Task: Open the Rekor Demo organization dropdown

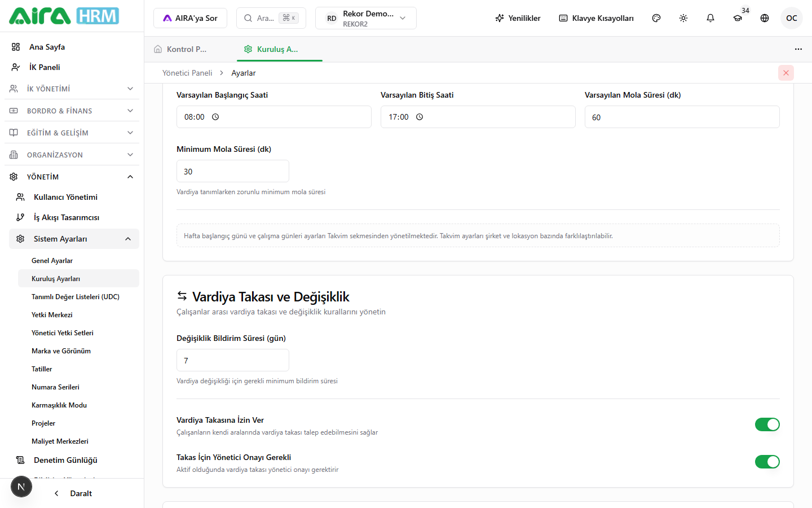Action: click(x=366, y=18)
